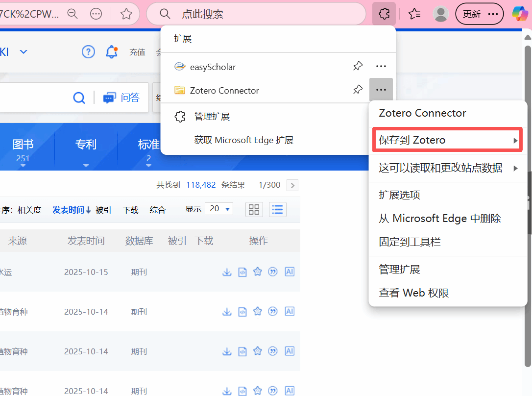Cite the 2025-10-15 article
532x396 pixels.
tap(273, 272)
